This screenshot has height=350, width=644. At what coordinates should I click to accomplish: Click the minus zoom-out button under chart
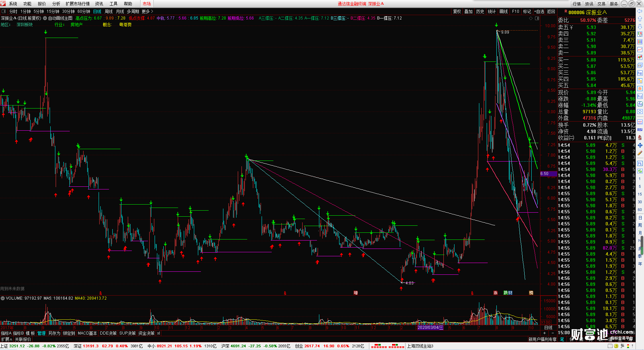click(x=553, y=333)
